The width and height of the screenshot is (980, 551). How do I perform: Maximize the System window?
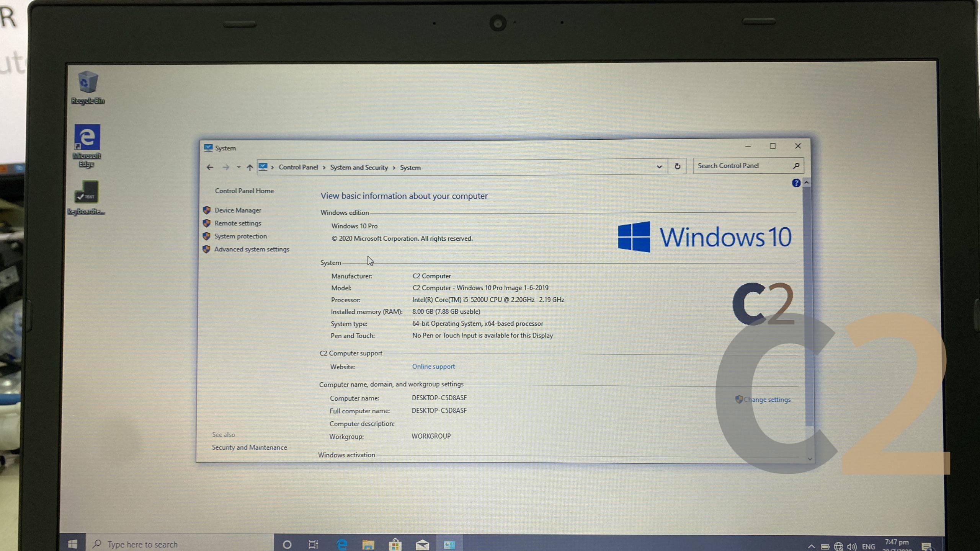coord(773,146)
